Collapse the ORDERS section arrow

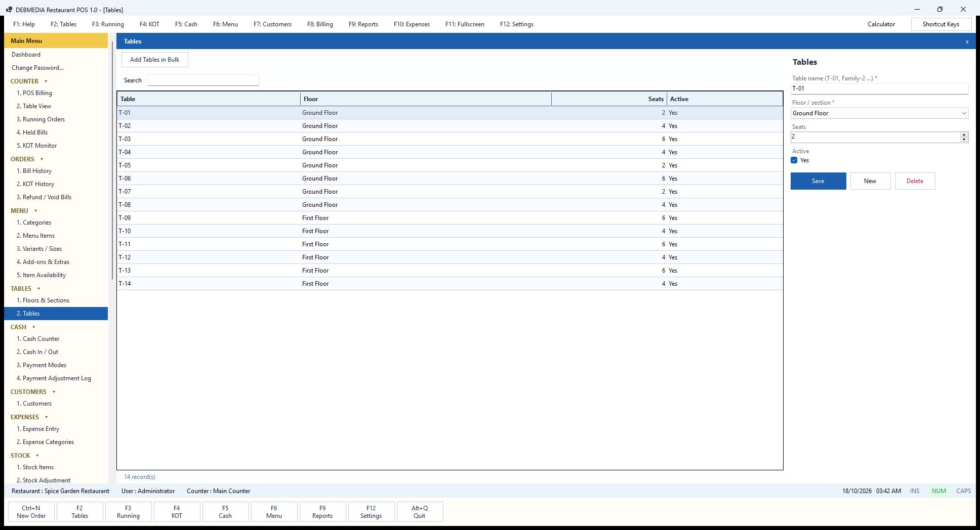click(42, 159)
